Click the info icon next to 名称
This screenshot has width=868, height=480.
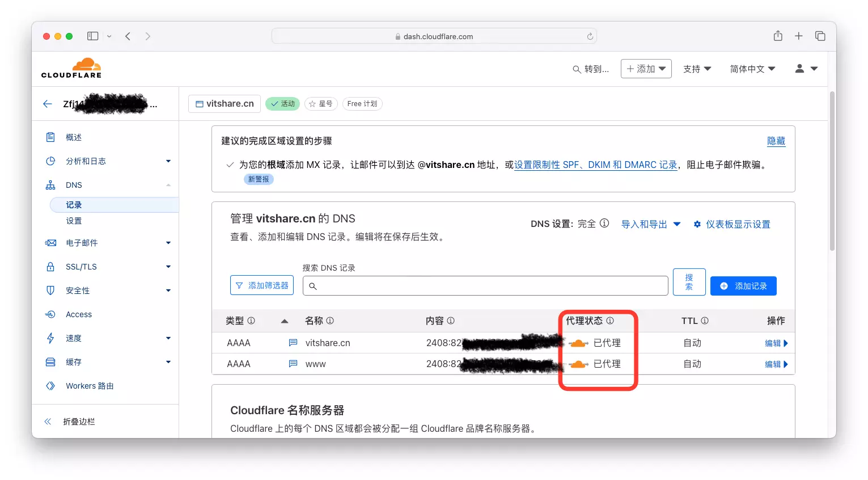[x=330, y=321]
